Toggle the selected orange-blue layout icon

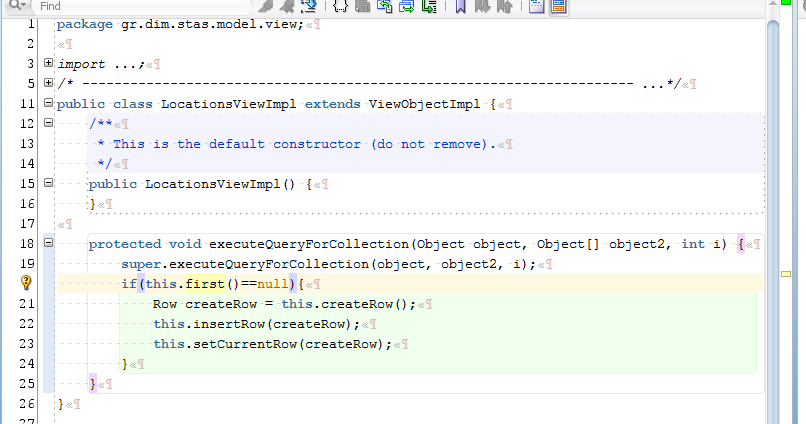tap(559, 6)
